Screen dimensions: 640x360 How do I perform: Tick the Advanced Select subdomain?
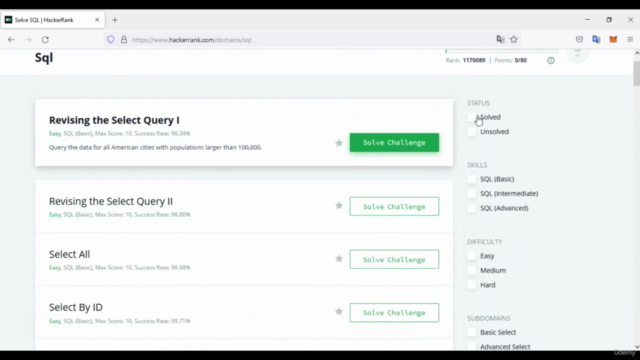(x=471, y=347)
